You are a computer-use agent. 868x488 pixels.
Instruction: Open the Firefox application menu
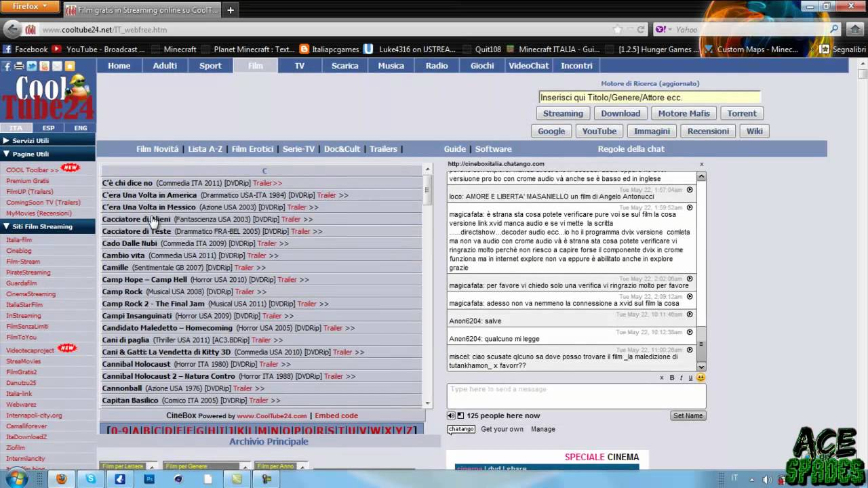coord(31,7)
